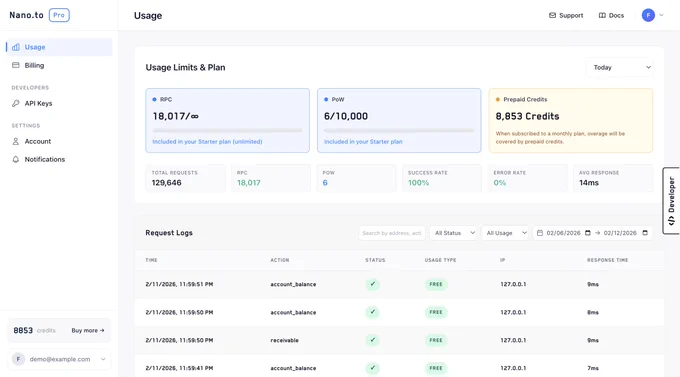Open the All Usage filter dropdown
This screenshot has height=377, width=680.
click(505, 233)
